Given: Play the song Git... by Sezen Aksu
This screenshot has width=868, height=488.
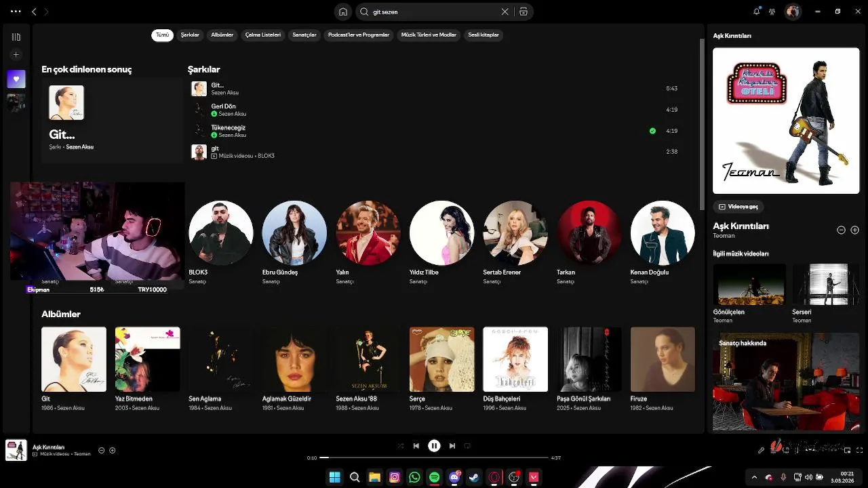Looking at the screenshot, I should pyautogui.click(x=434, y=89).
